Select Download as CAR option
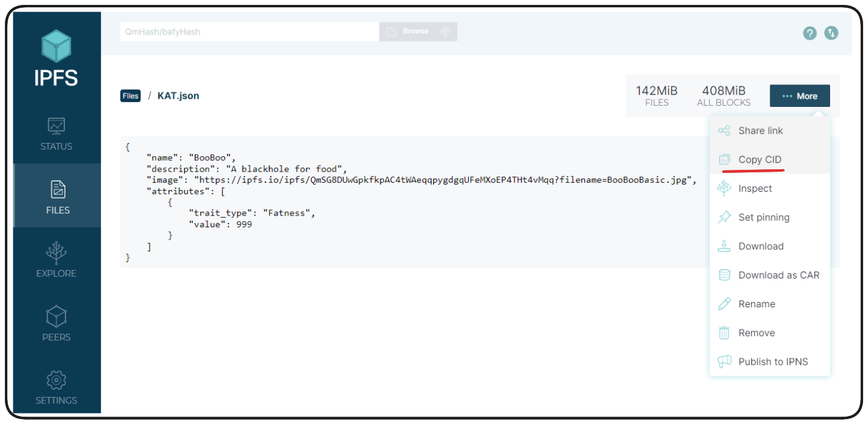The width and height of the screenshot is (868, 424). point(778,275)
